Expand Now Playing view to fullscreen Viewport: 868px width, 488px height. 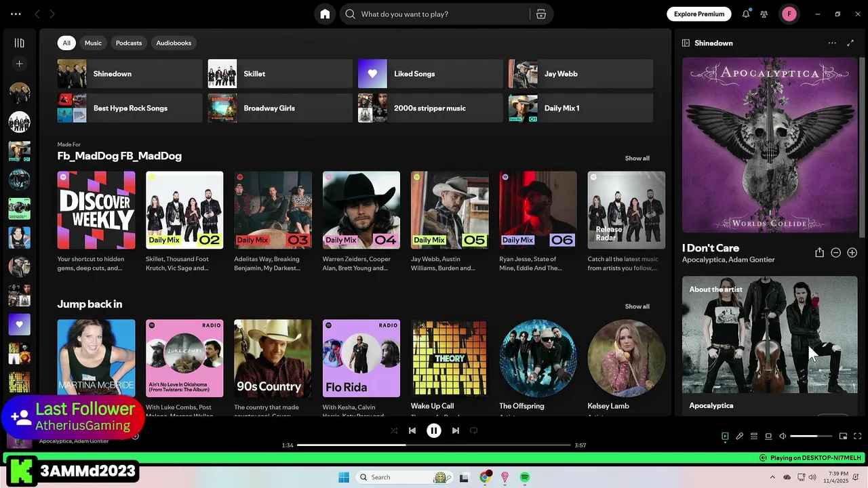click(x=850, y=43)
